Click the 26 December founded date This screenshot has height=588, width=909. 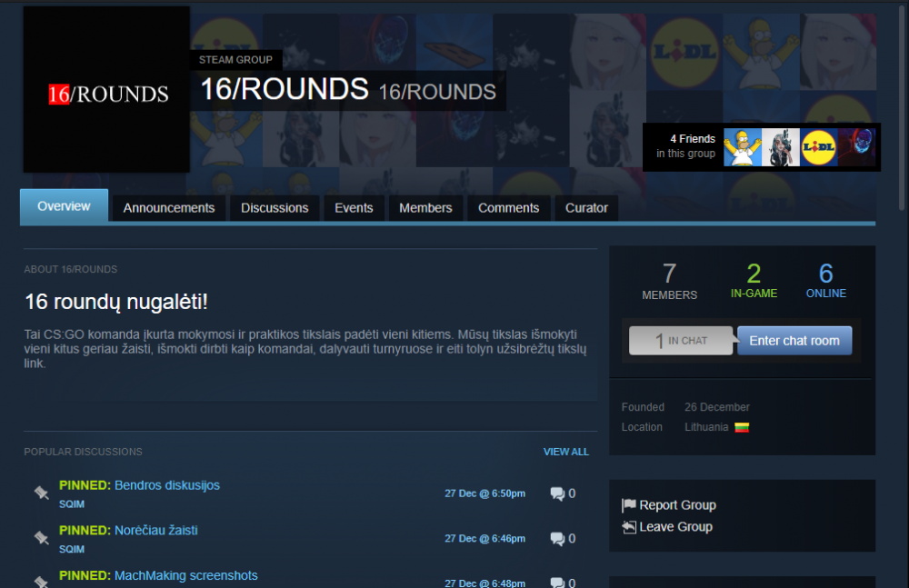point(717,407)
